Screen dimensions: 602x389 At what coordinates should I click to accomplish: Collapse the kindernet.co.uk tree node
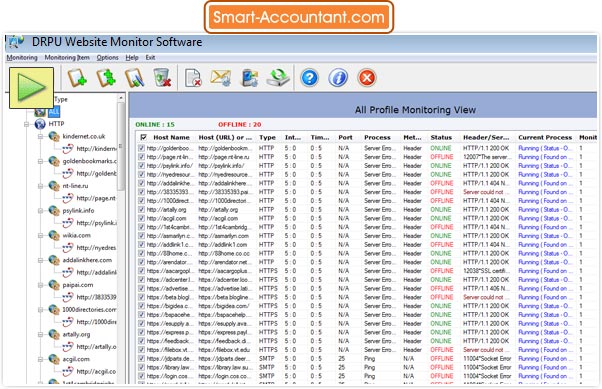[40, 136]
